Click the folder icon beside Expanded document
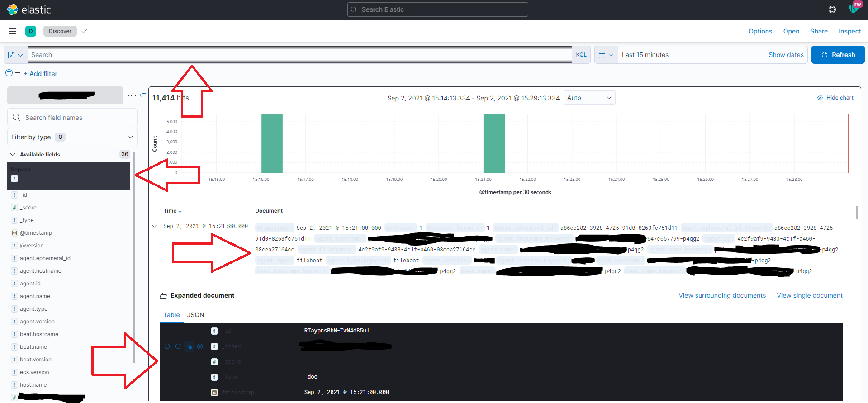 tap(163, 296)
